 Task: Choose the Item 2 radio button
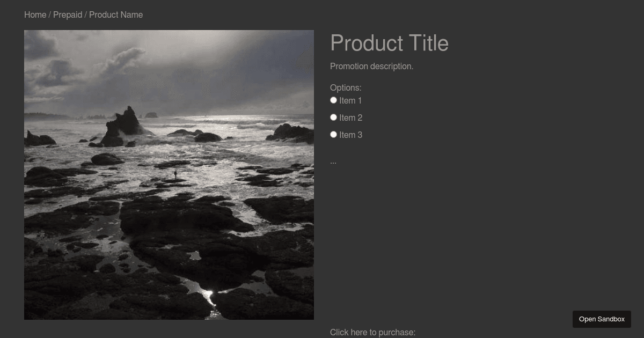tap(333, 117)
